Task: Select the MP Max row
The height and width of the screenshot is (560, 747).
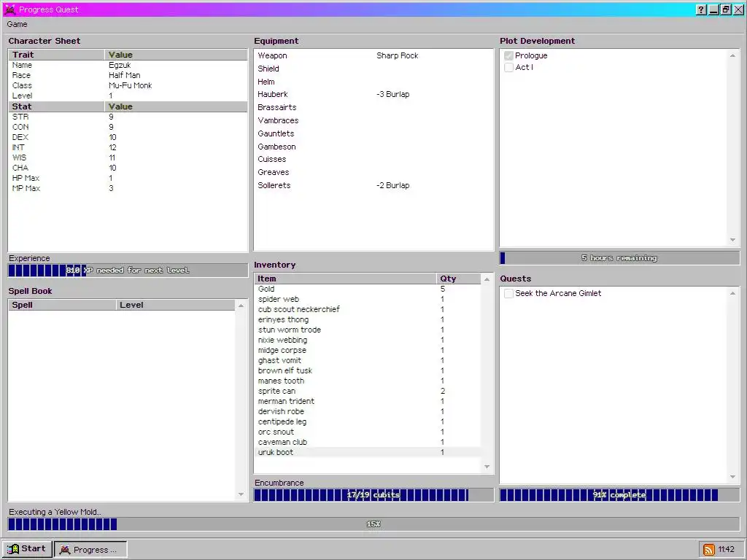Action: click(x=128, y=189)
